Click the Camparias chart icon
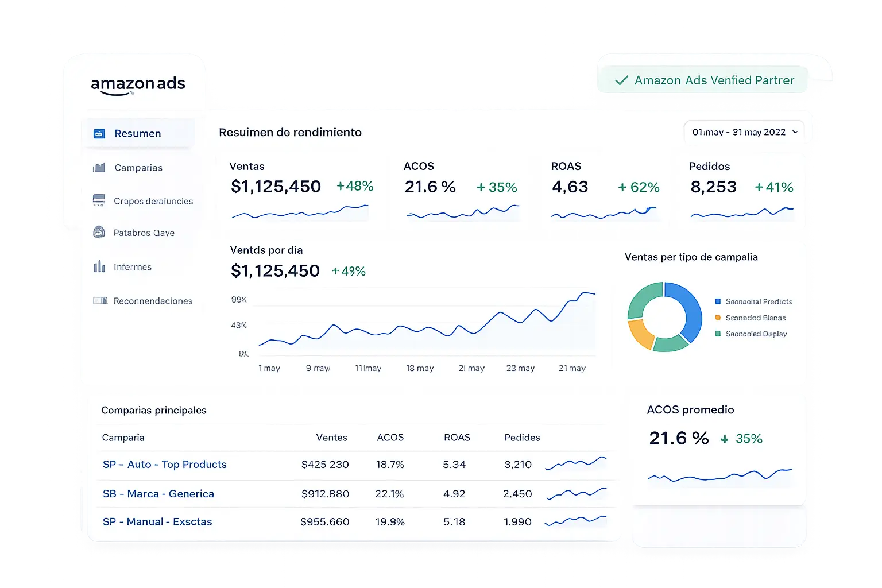882x588 pixels. 99,168
